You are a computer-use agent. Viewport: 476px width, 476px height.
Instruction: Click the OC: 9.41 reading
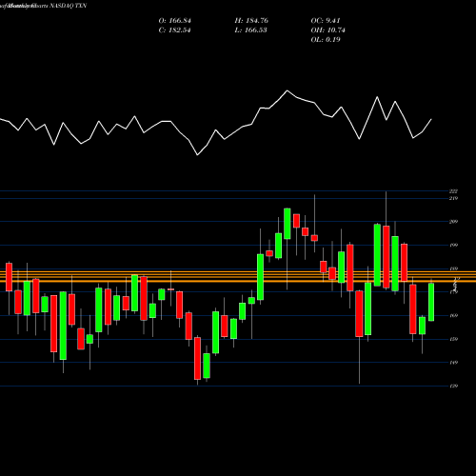[x=326, y=21]
